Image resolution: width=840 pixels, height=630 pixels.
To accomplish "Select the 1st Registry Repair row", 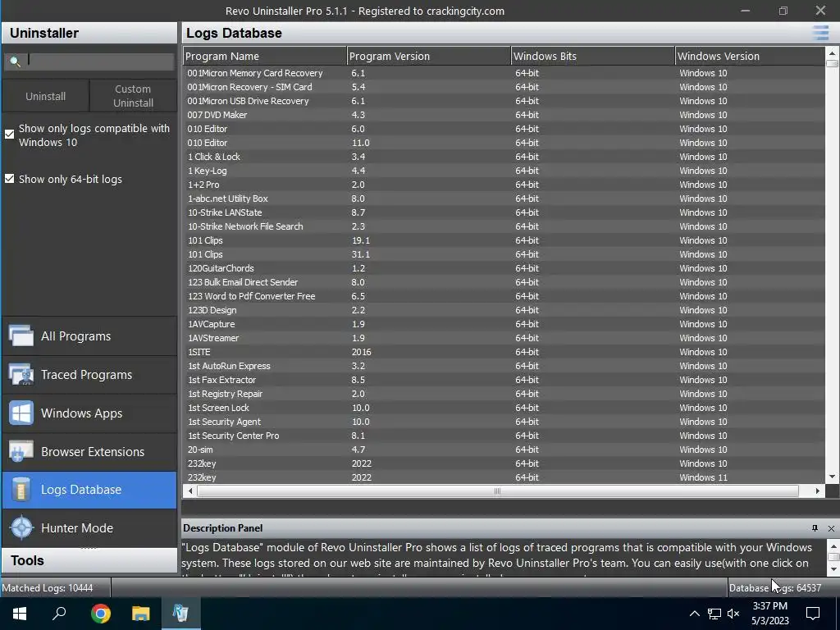I will (x=504, y=393).
